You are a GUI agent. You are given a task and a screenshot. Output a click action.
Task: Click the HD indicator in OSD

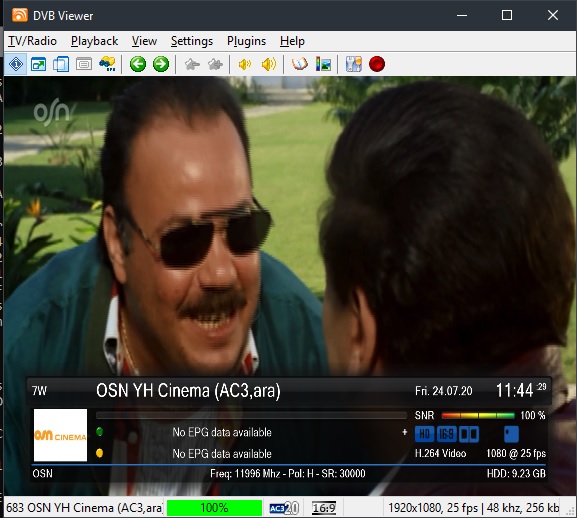point(424,434)
